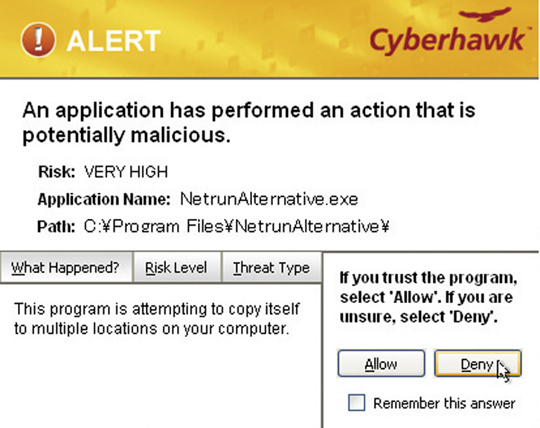The height and width of the screenshot is (428, 540).
Task: Show the Threat Type tab
Action: point(271,268)
